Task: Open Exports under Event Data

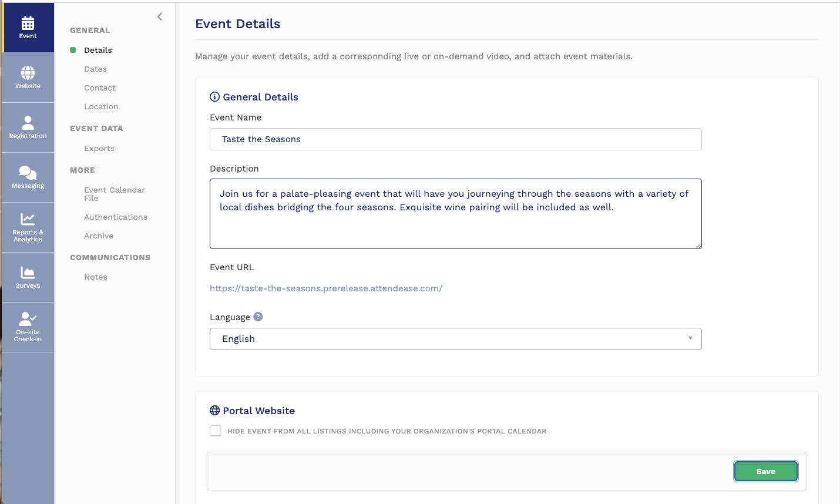Action: click(x=99, y=148)
